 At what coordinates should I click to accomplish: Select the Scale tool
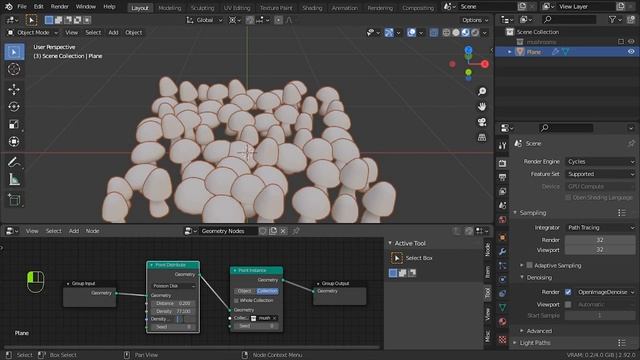pyautogui.click(x=14, y=124)
